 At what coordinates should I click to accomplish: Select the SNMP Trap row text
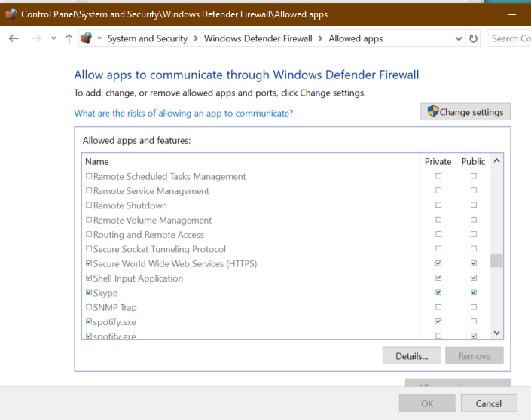tap(114, 307)
